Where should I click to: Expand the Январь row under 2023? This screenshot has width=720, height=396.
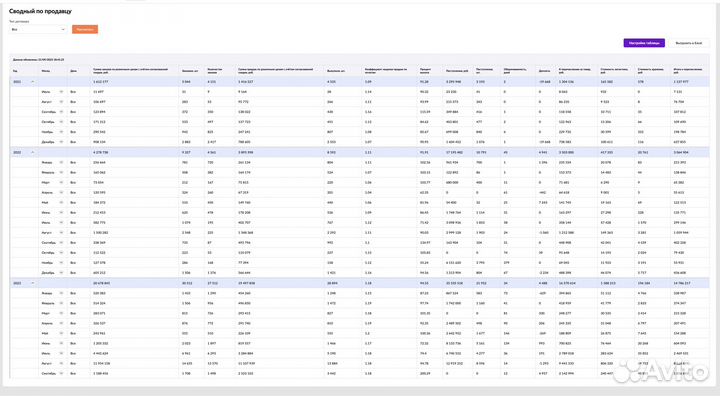[x=61, y=293]
